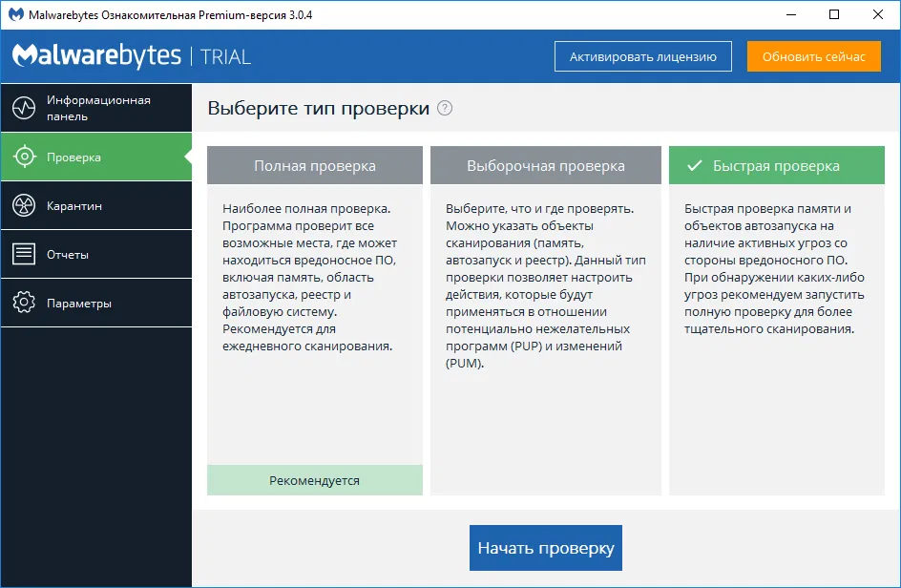
Task: Select the Выборочная проверка scan type
Action: (545, 165)
